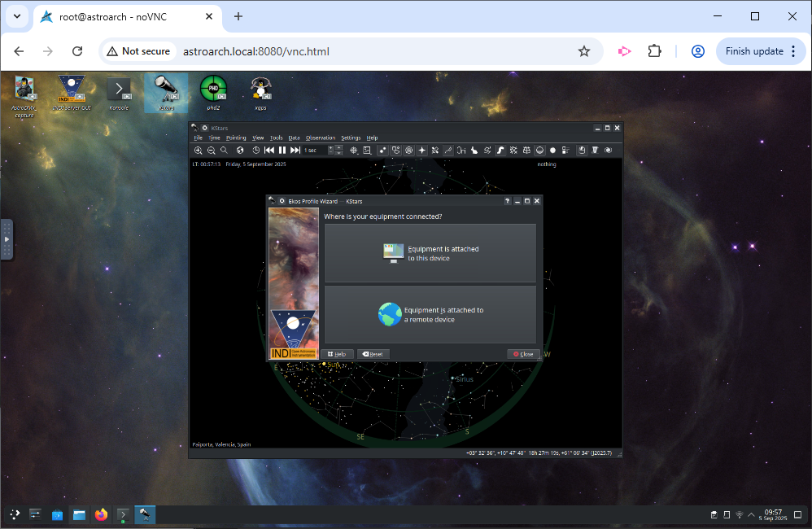This screenshot has height=529, width=812.
Task: Toggle the solar system concentric circles icon
Action: coord(408,151)
